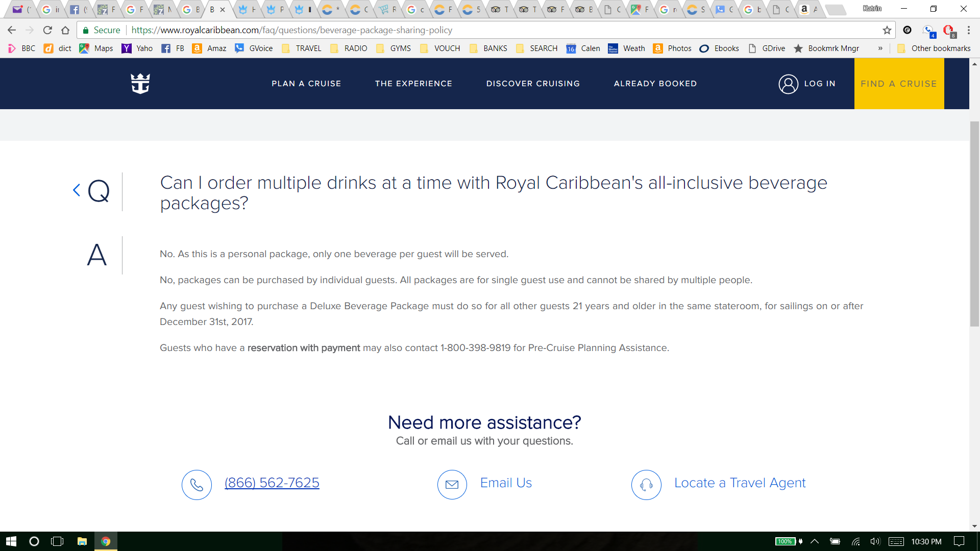The image size is (980, 551).
Task: Click the user profile icon by Log In
Action: [788, 84]
